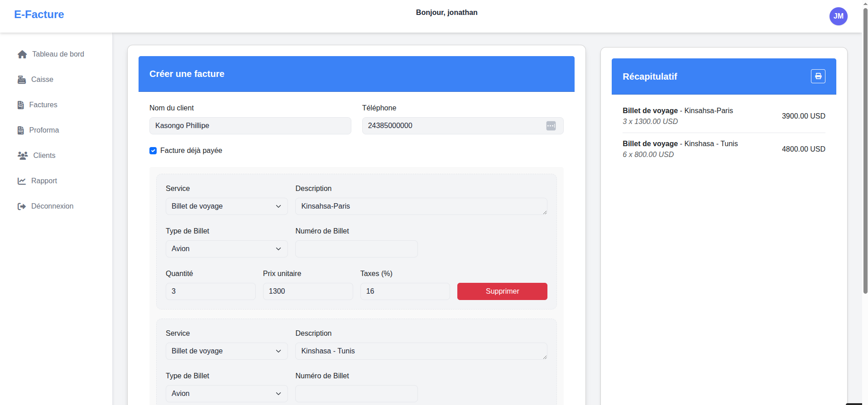Print the Récapitulatif using printer icon

point(818,76)
